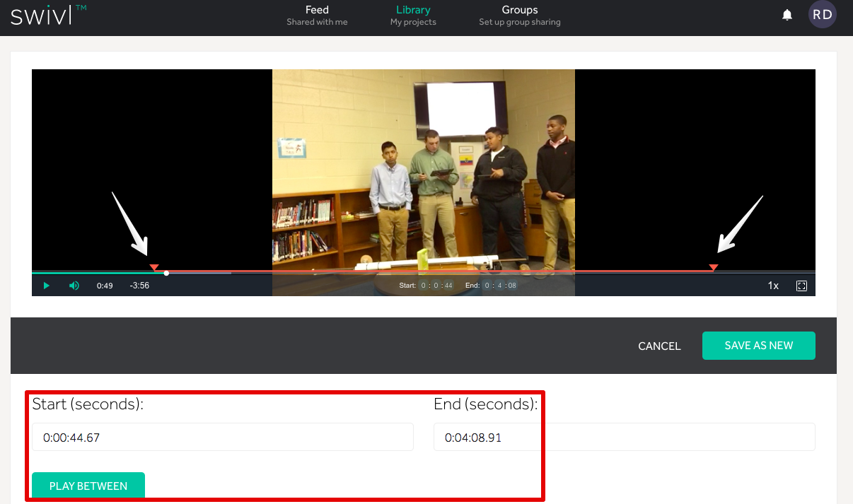The height and width of the screenshot is (504, 853).
Task: Enter fullscreen mode on the video
Action: coord(801,286)
